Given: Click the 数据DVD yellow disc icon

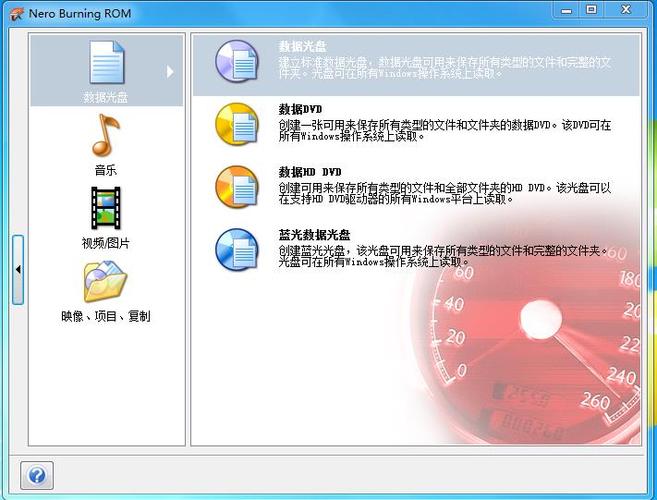Looking at the screenshot, I should point(236,123).
